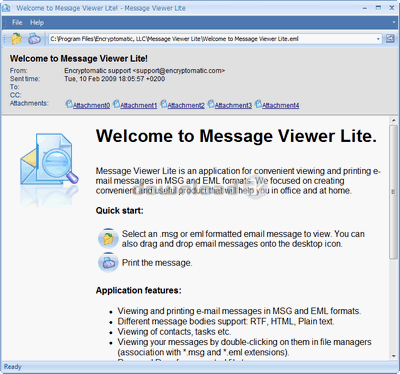Viewport: 400px width, 374px height.
Task: Click the paperclip icon beside Attachment0
Action: point(69,104)
